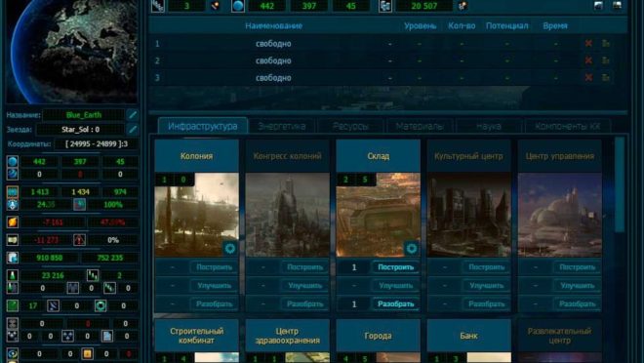Remove queue row 2 with red X

coord(588,60)
